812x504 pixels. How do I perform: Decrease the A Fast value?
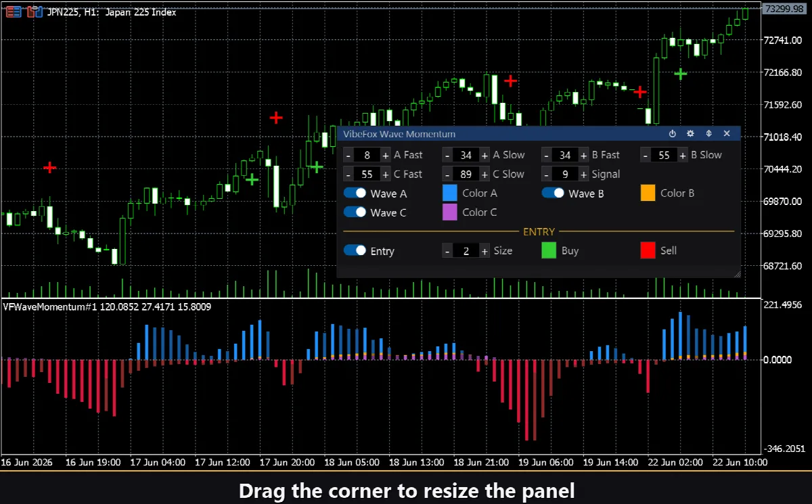pos(348,156)
